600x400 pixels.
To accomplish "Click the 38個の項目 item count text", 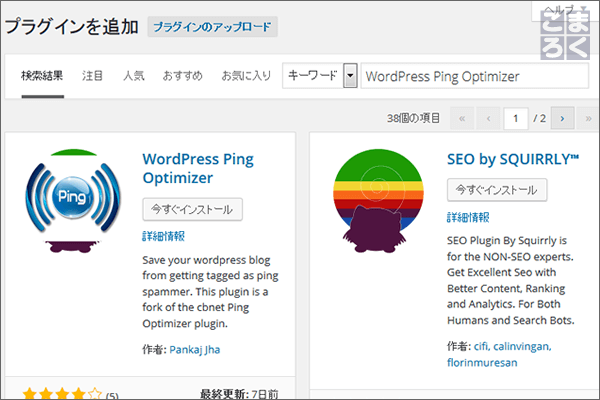I will (x=413, y=118).
